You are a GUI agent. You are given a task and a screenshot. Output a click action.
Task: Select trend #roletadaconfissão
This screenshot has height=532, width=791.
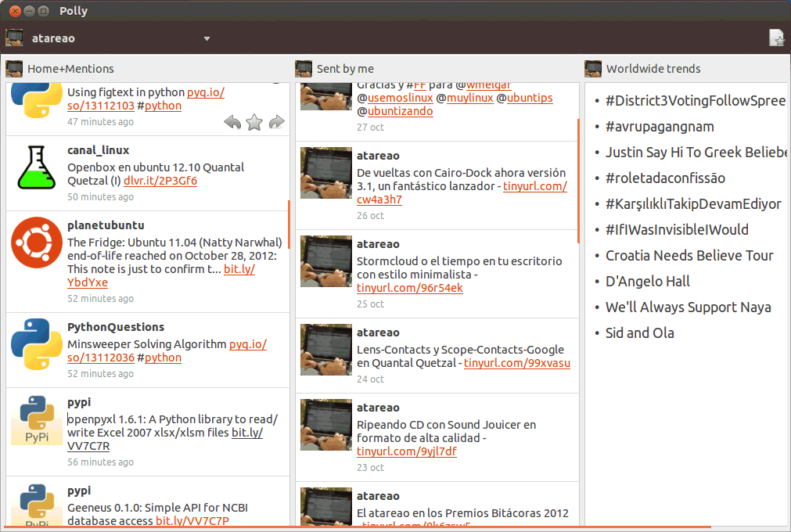tap(665, 178)
